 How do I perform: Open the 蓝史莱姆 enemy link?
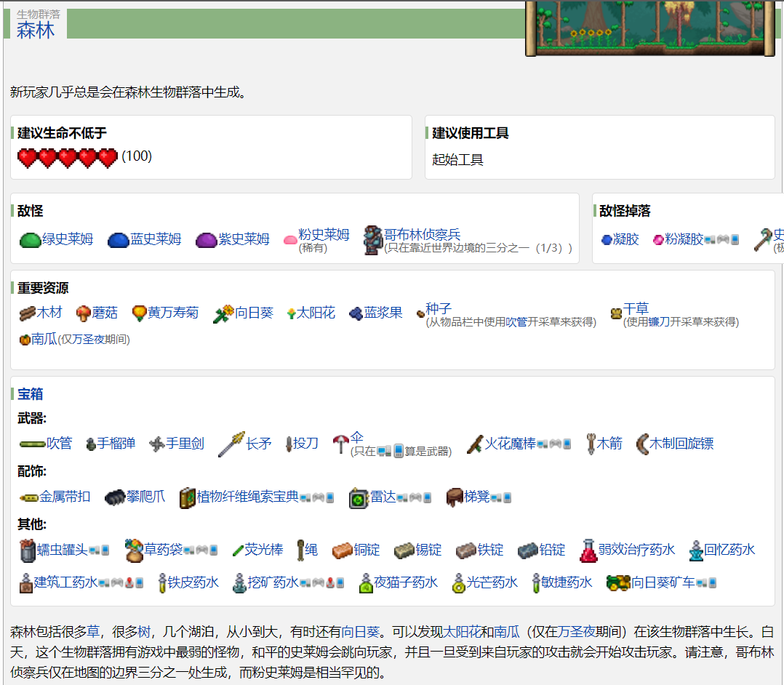[156, 239]
